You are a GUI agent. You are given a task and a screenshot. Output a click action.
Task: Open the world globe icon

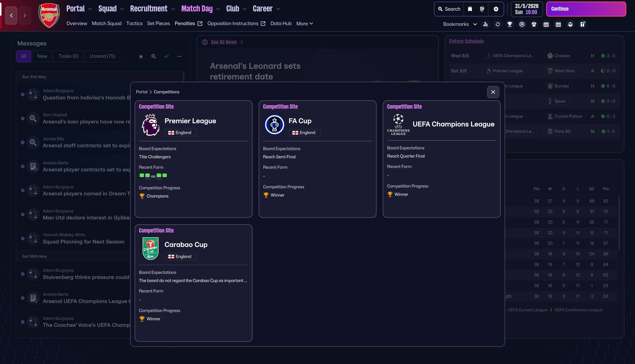point(482,9)
